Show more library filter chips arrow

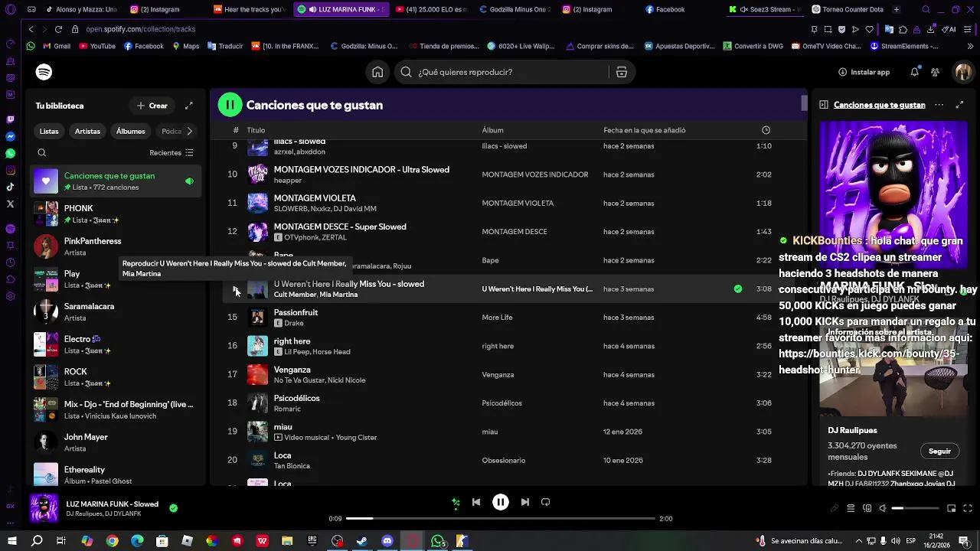click(190, 131)
